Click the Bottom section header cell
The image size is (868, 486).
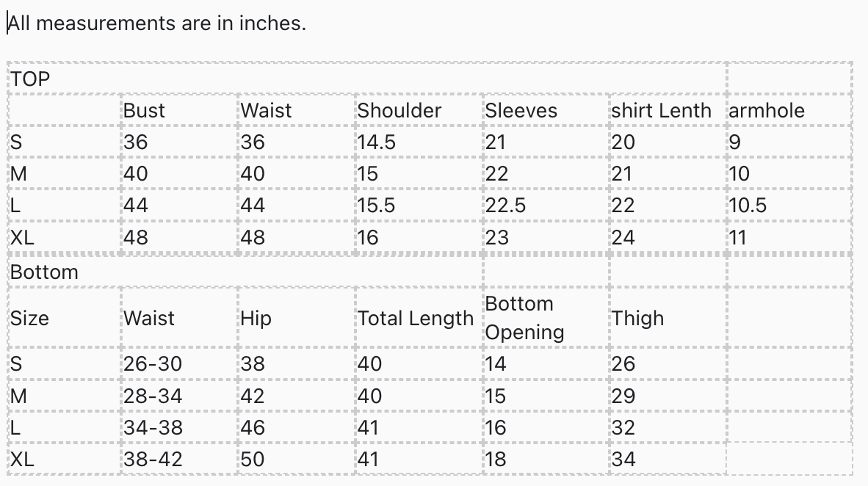pos(44,272)
